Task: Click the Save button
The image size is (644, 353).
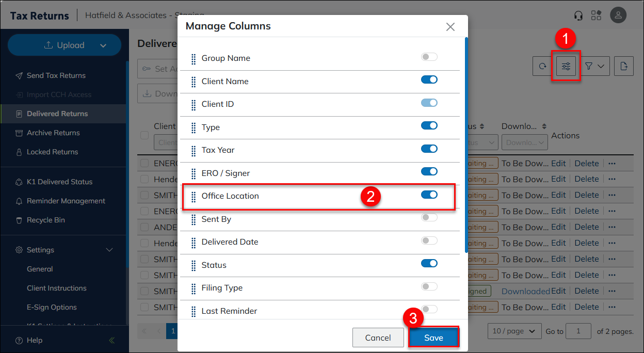Action: point(433,338)
